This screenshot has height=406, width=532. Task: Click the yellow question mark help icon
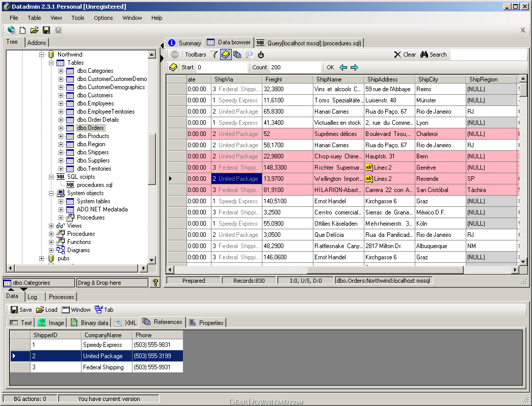coord(155,283)
